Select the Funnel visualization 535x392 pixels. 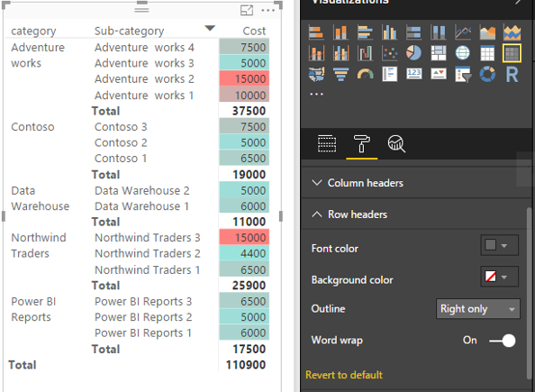[x=340, y=74]
